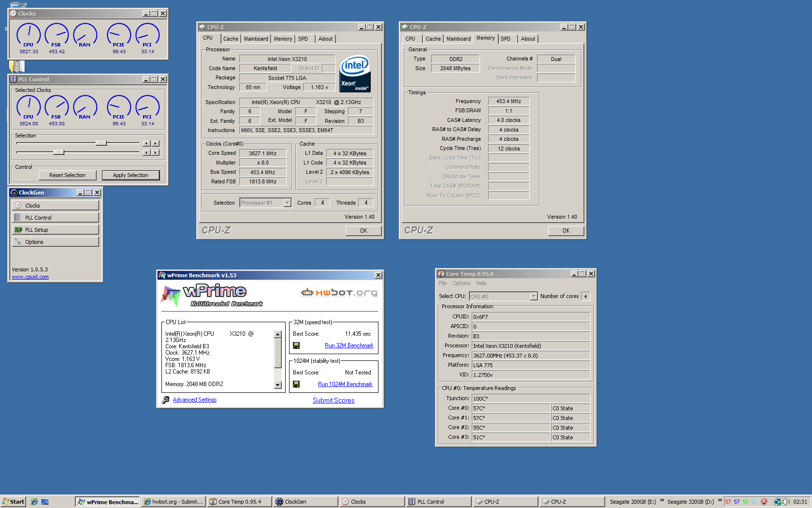Click the RAM gauge in Clocks window

(x=85, y=35)
